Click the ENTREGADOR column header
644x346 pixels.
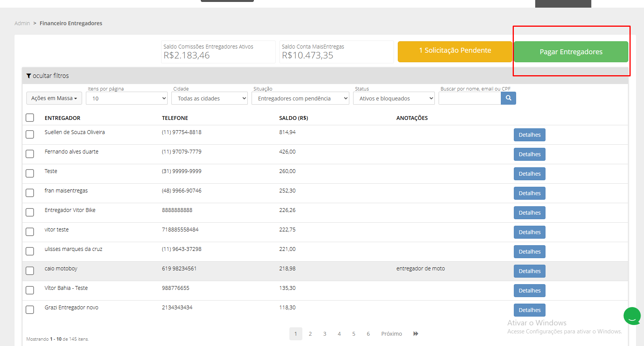tap(63, 118)
